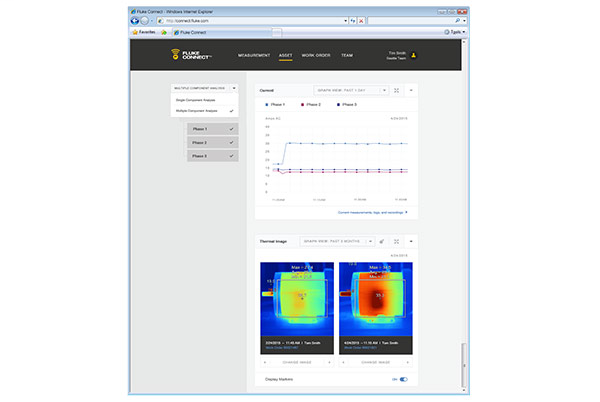Expand the Thermal Image panel to fullscreen
The height and width of the screenshot is (402, 600).
tap(397, 241)
